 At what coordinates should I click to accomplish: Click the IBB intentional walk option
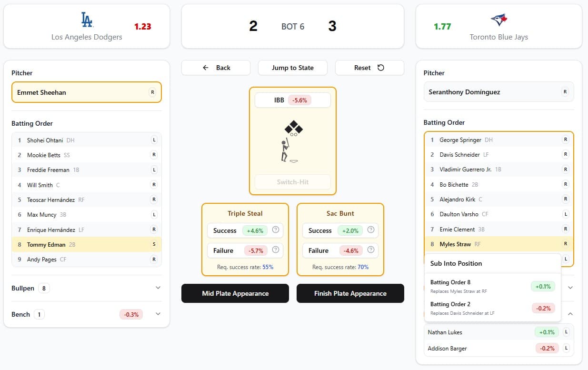[292, 100]
